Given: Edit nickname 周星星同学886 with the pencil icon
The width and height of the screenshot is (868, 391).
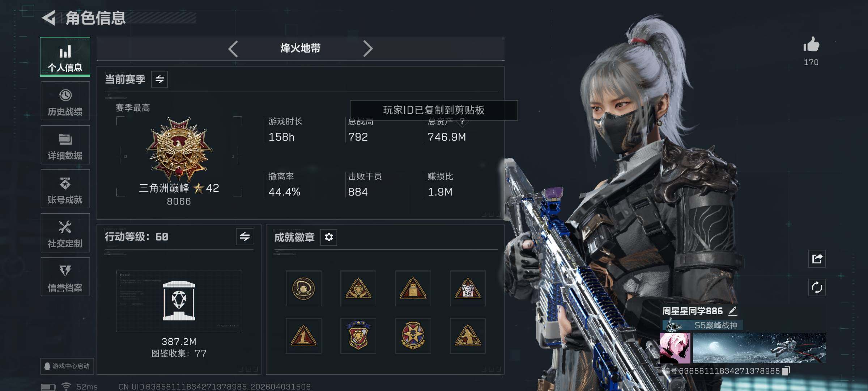Looking at the screenshot, I should tap(733, 311).
